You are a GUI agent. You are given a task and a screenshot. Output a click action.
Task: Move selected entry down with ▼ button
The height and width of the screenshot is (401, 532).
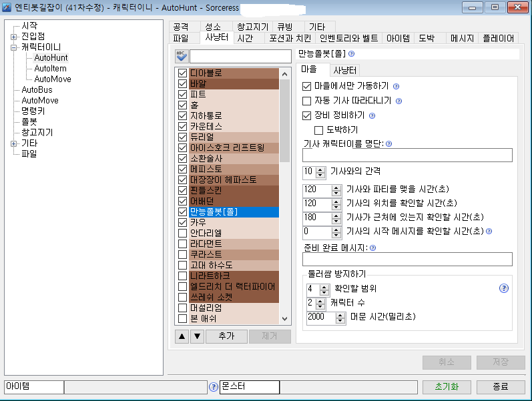pyautogui.click(x=197, y=336)
